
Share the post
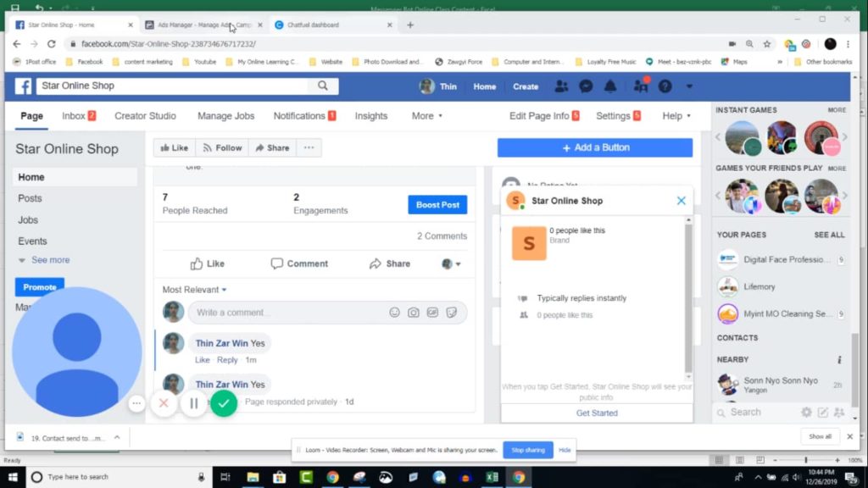(x=390, y=264)
